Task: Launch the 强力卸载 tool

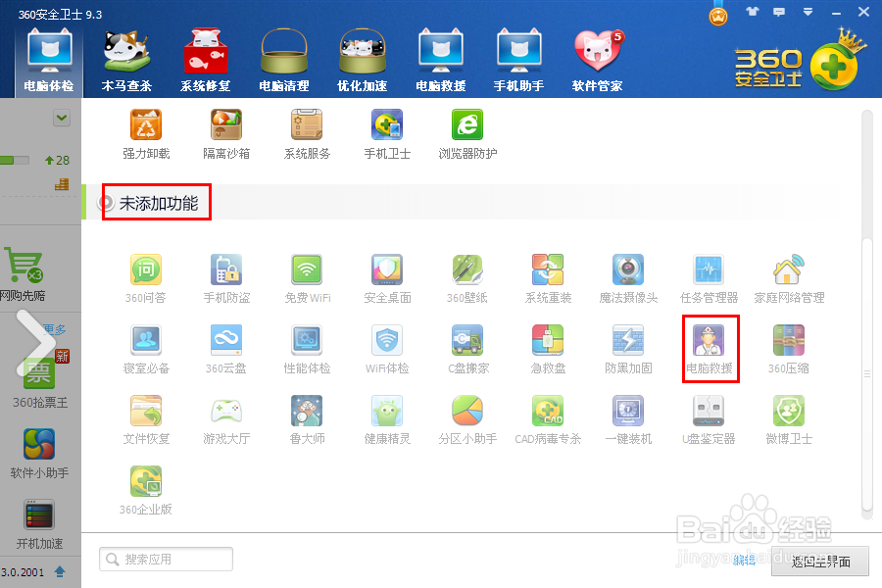Action: click(146, 135)
